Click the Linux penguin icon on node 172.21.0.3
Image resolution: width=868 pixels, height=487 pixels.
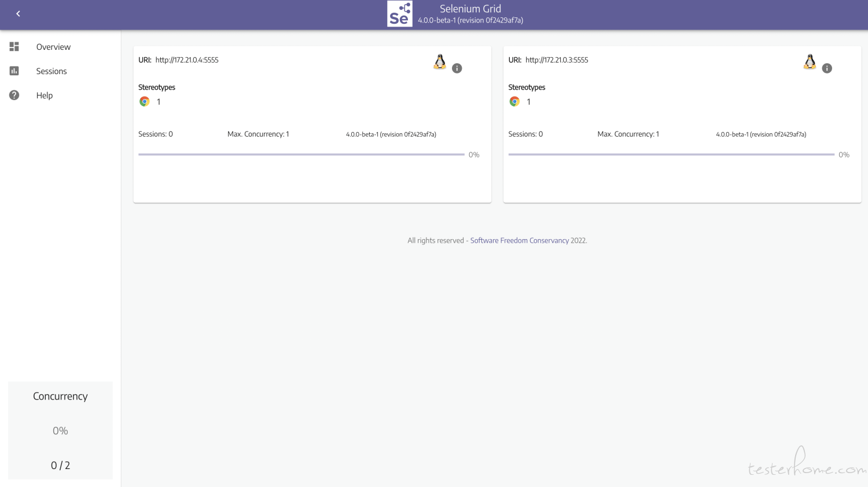[x=810, y=62]
